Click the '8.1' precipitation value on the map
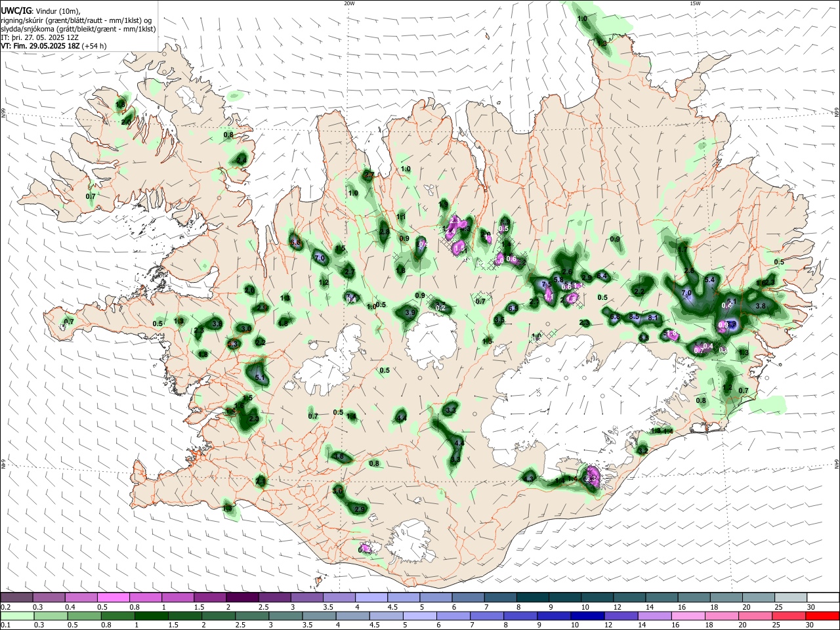The image size is (840, 630). point(653,318)
